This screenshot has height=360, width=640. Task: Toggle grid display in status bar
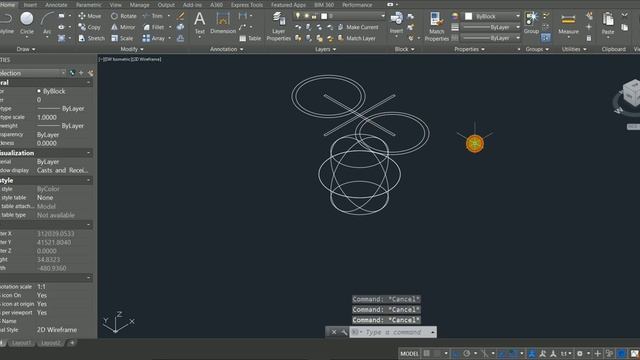tap(427, 353)
